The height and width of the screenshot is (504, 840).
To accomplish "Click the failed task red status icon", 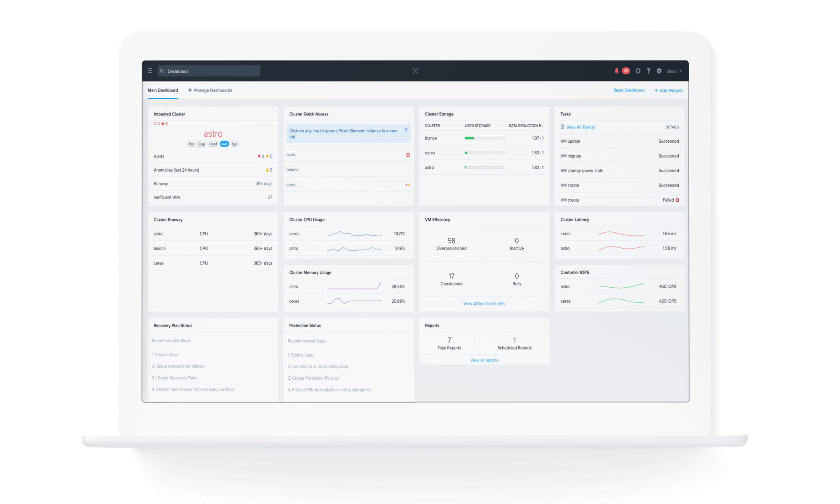I will (677, 200).
